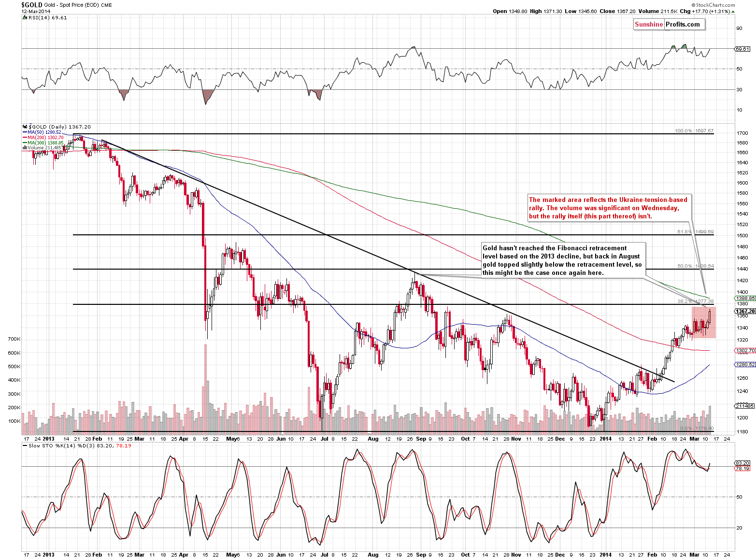This screenshot has height=559, width=756.
Task: Select the MA(50) blue legend entry
Action: pyautogui.click(x=42, y=132)
